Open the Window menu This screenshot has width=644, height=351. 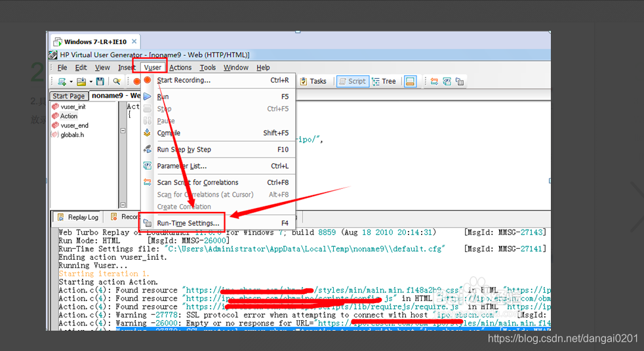235,68
